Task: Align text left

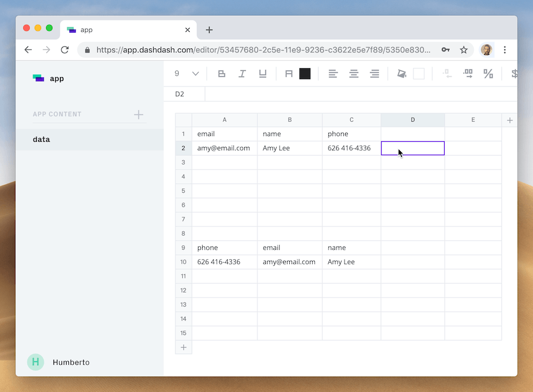Action: tap(333, 74)
